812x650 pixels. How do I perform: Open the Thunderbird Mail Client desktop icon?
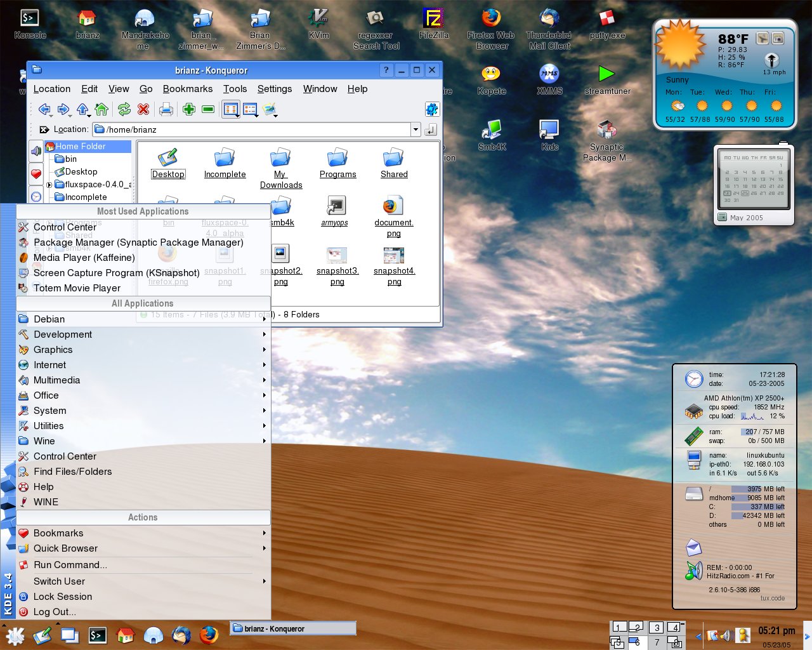(548, 17)
